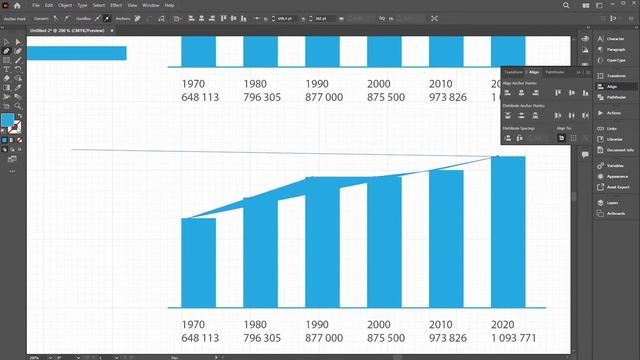Show handles for multiple selected anchors
The height and width of the screenshot is (360, 640).
pyautogui.click(x=98, y=18)
